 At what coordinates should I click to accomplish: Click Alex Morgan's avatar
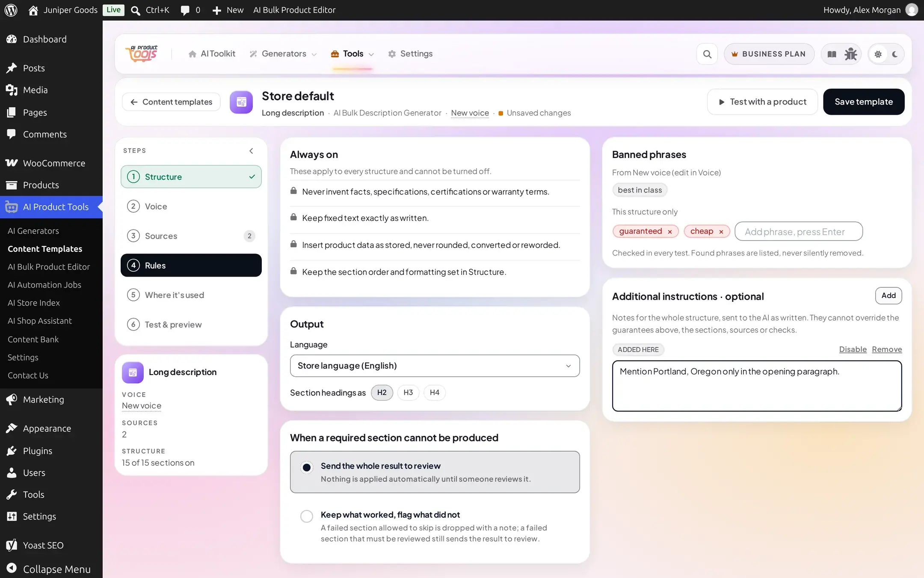click(912, 10)
